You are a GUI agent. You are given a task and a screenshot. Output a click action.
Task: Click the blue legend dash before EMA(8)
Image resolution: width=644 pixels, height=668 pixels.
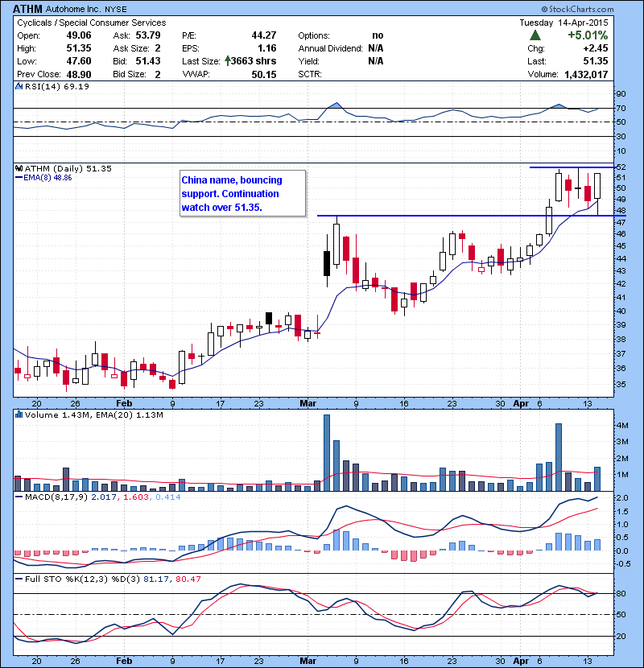(19, 178)
